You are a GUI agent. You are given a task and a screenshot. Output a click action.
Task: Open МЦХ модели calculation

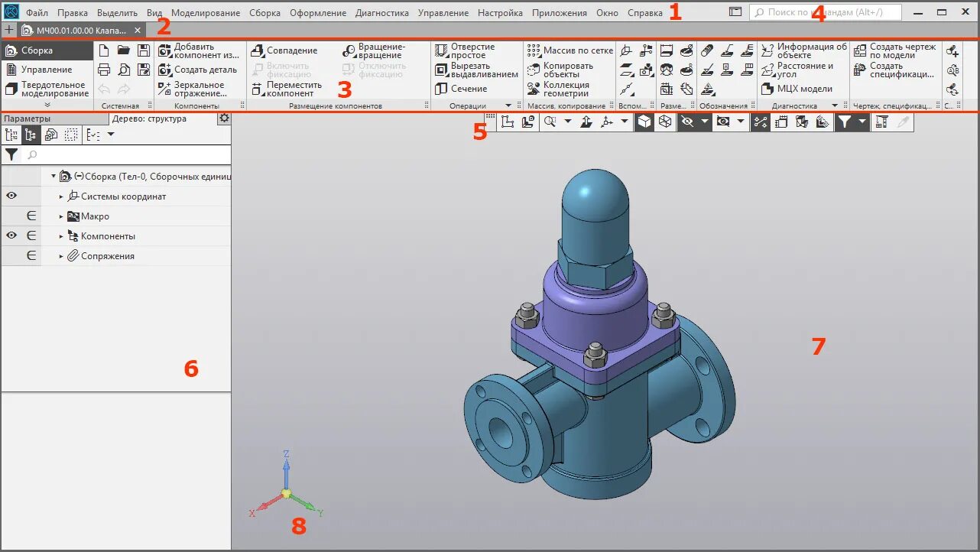tap(797, 89)
